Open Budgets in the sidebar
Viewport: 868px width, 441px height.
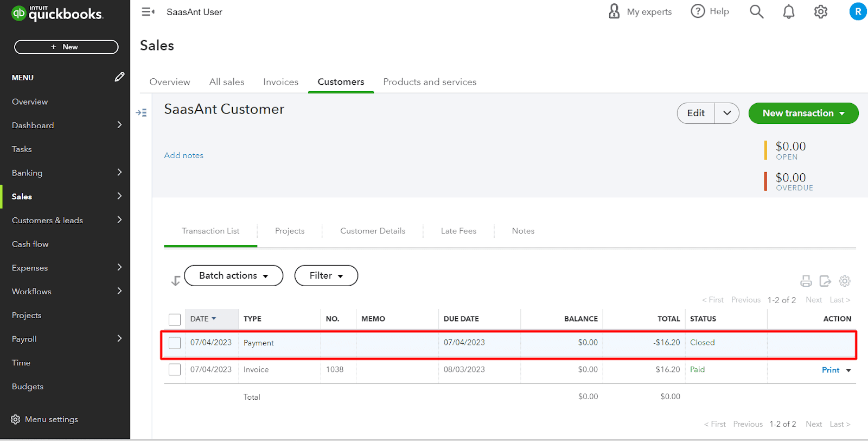[x=28, y=387]
